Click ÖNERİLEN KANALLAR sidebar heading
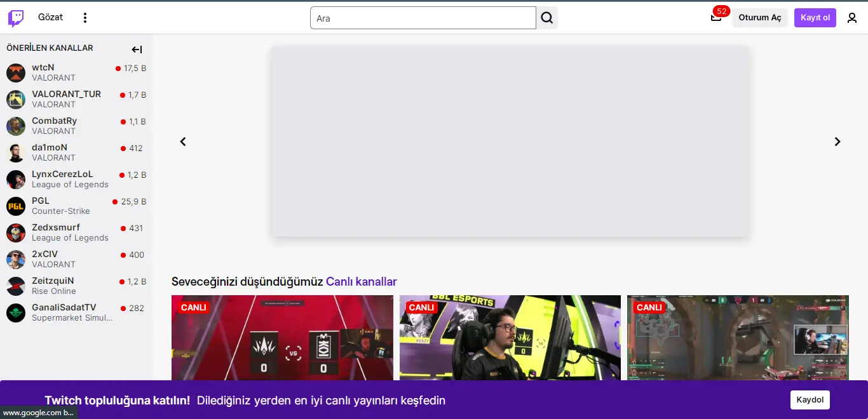This screenshot has height=419, width=868. [x=50, y=48]
